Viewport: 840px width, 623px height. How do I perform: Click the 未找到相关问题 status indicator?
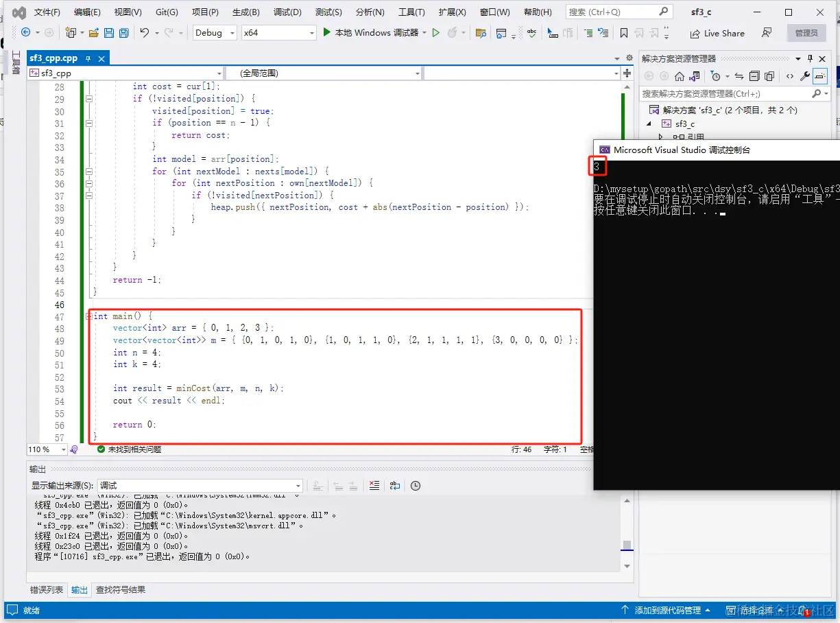(x=129, y=449)
